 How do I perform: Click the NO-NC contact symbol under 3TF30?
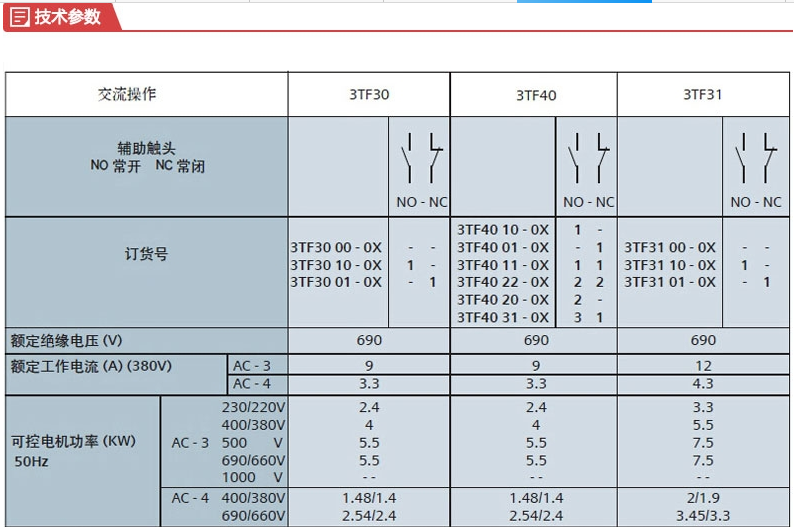[x=421, y=158]
